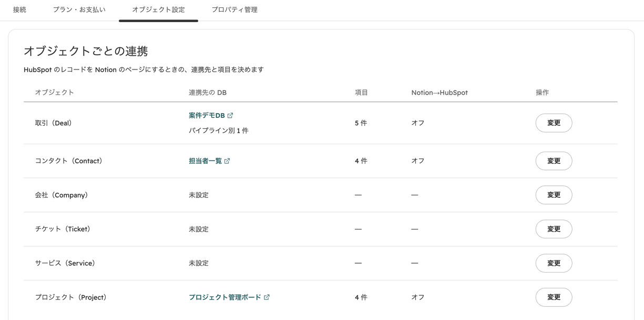
Task: Open the プロパティ管理 tab
Action: click(234, 9)
